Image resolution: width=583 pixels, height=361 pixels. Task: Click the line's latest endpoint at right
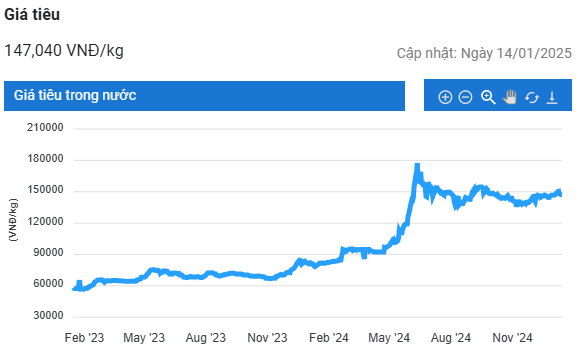tap(560, 193)
